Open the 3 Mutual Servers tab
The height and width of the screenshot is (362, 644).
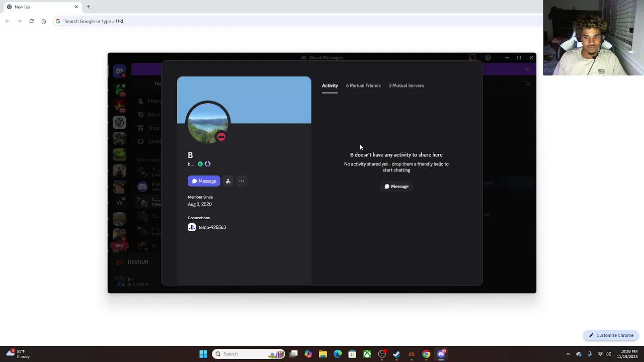tap(406, 85)
